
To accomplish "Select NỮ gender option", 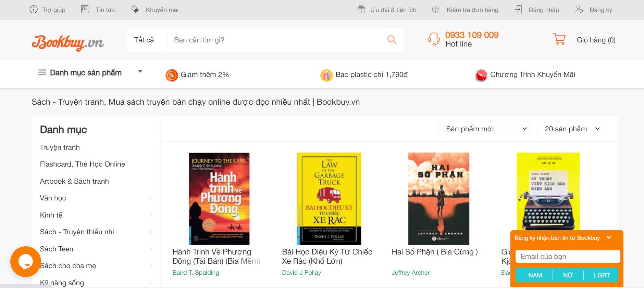I will (x=568, y=275).
